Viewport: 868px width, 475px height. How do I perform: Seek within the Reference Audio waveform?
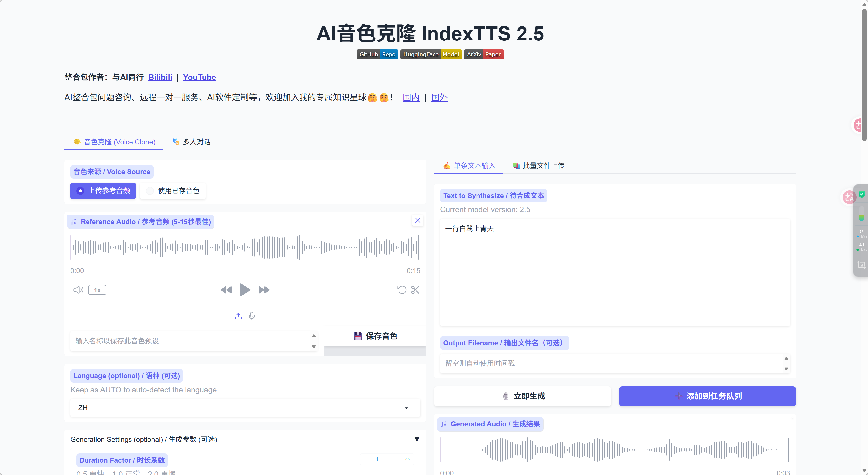coord(245,247)
